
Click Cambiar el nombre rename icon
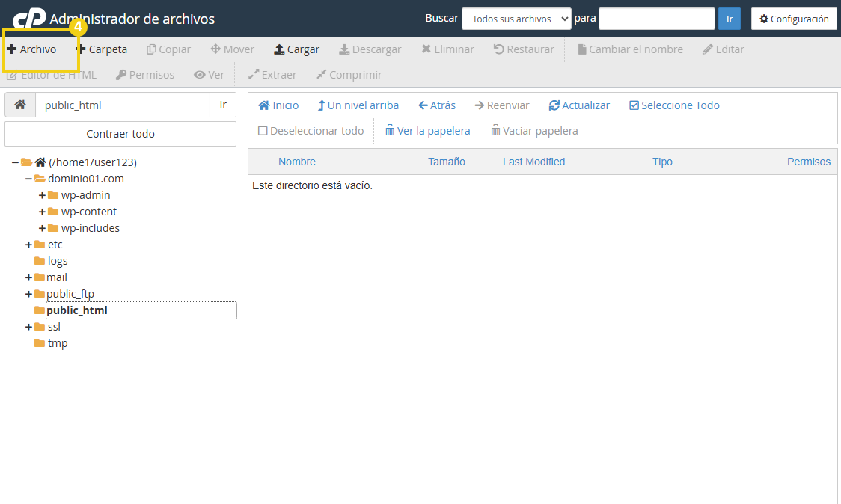[x=582, y=49]
